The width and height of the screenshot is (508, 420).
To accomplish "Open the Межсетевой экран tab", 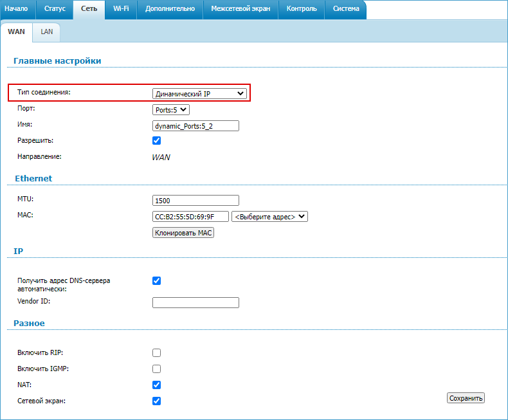I will (x=240, y=9).
